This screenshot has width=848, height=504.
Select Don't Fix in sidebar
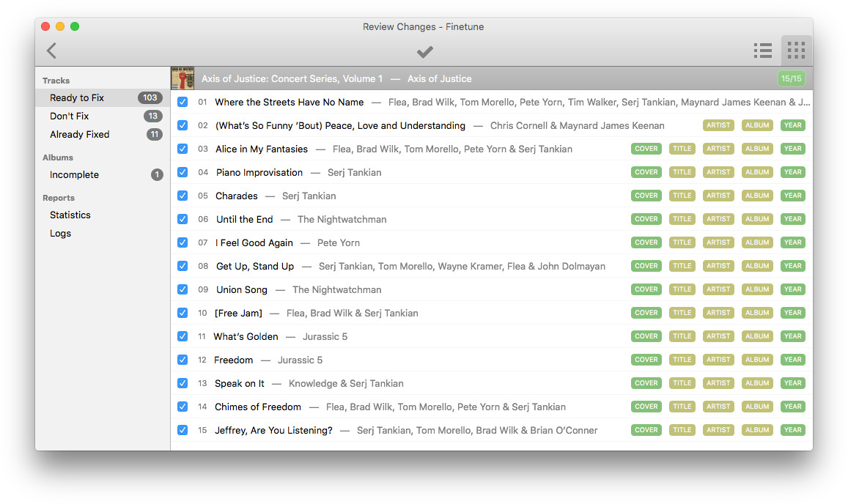70,116
